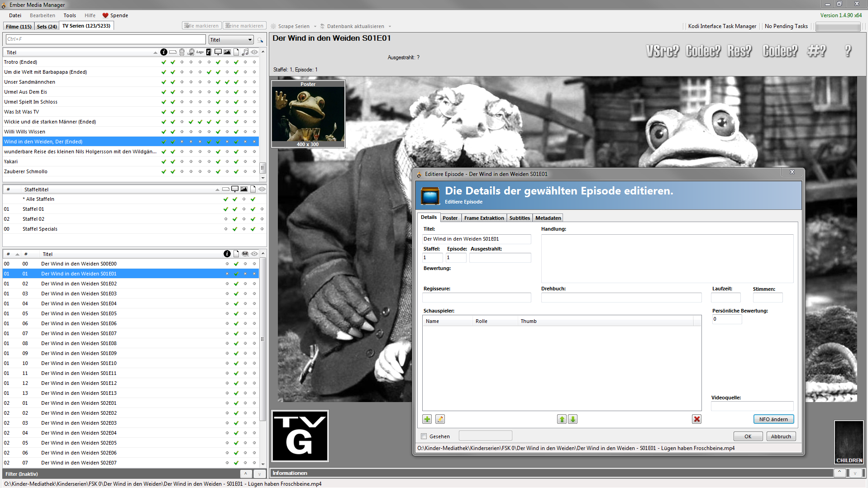Sort shows by Logo column icon
Screen dimensions: 868x488
coord(200,52)
